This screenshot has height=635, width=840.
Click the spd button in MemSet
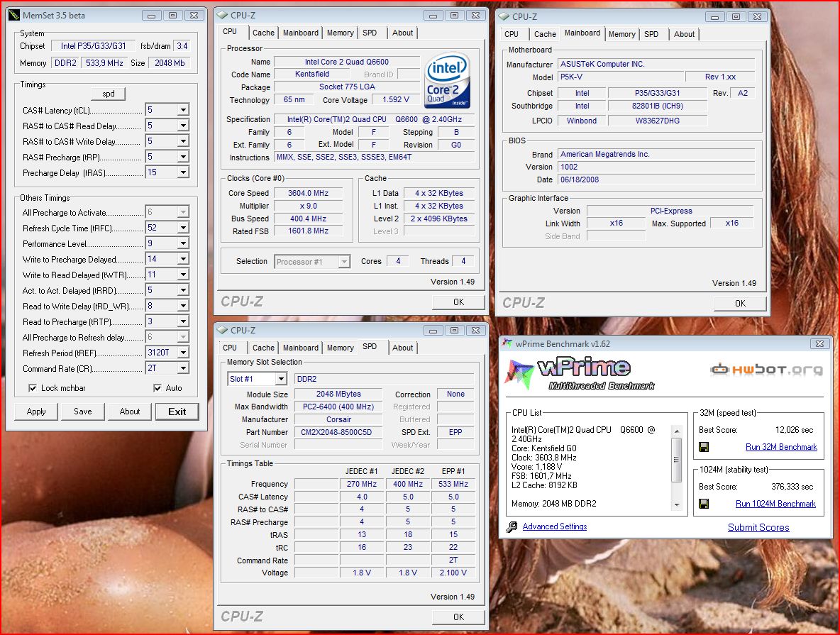(109, 94)
